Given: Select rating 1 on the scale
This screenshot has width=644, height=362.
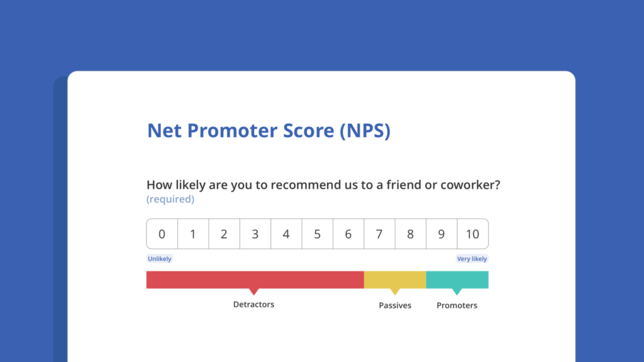Looking at the screenshot, I should 193,234.
